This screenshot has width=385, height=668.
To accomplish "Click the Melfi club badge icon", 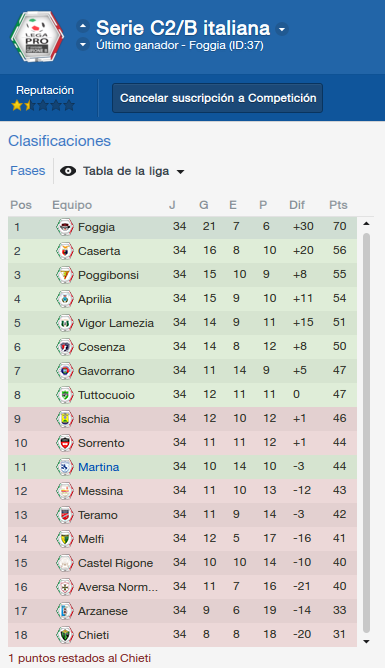I will coord(65,538).
